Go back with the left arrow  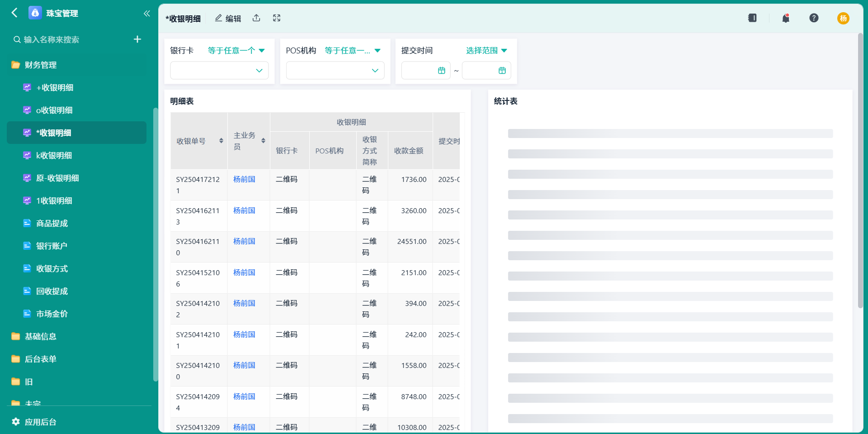14,13
